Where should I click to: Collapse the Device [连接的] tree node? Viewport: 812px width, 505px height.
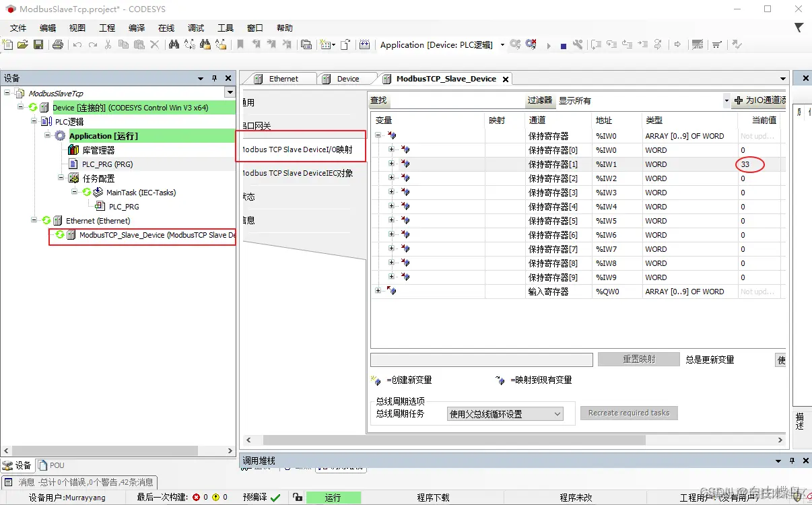(20, 107)
